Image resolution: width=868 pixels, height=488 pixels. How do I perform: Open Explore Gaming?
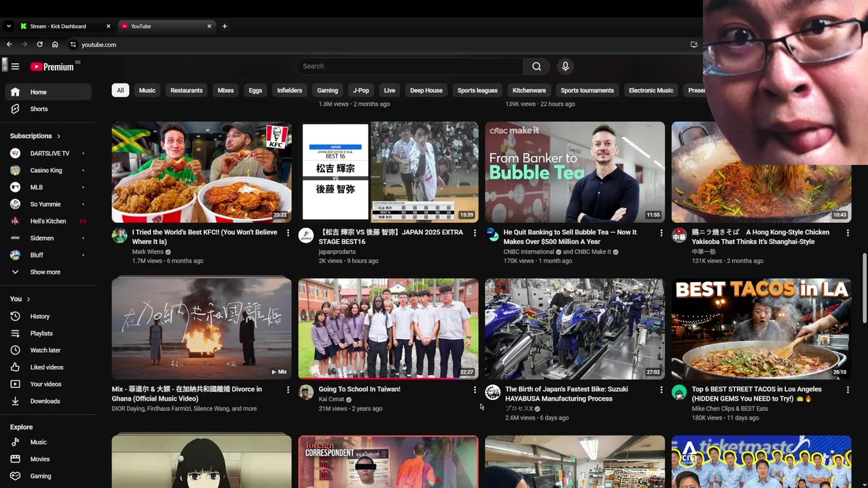pos(47,476)
